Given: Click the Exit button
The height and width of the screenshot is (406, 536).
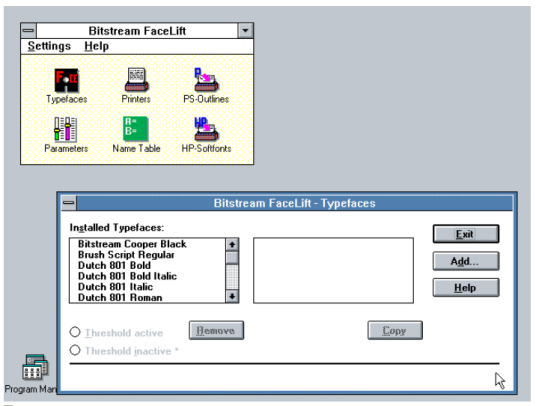Looking at the screenshot, I should [x=466, y=234].
